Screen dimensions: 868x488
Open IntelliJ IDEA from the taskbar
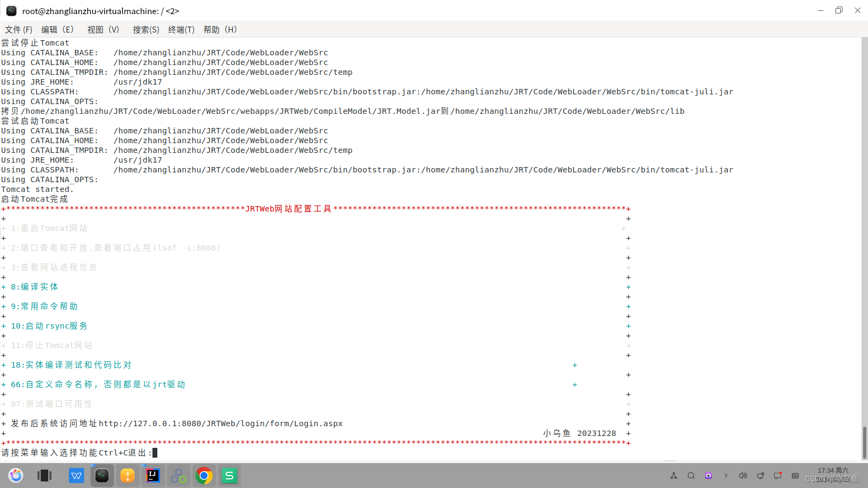point(153,476)
